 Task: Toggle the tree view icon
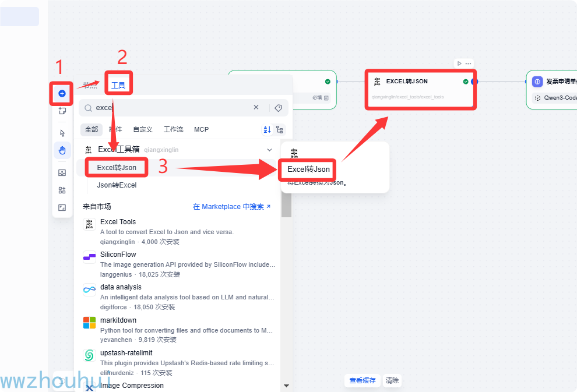coord(280,129)
